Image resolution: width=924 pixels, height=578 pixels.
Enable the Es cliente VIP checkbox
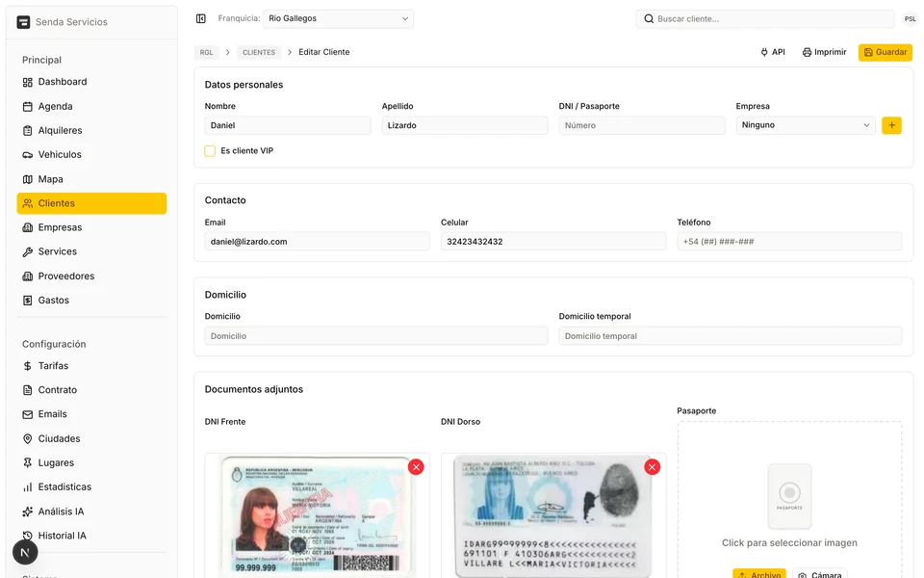click(210, 151)
